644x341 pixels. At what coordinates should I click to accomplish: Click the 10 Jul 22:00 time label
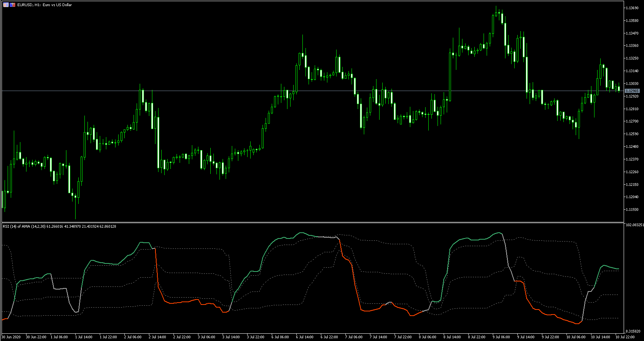(625, 337)
